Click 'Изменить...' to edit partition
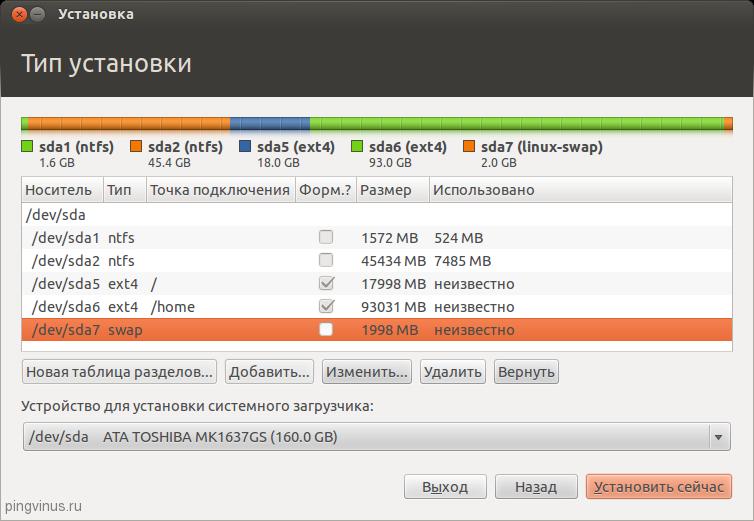The height and width of the screenshot is (521, 754). click(367, 372)
